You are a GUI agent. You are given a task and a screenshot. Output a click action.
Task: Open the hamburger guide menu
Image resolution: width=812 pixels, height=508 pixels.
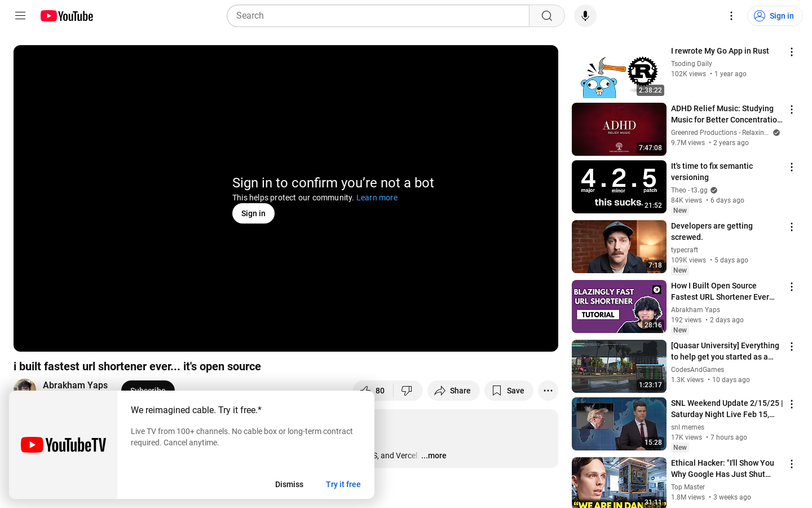[x=20, y=16]
